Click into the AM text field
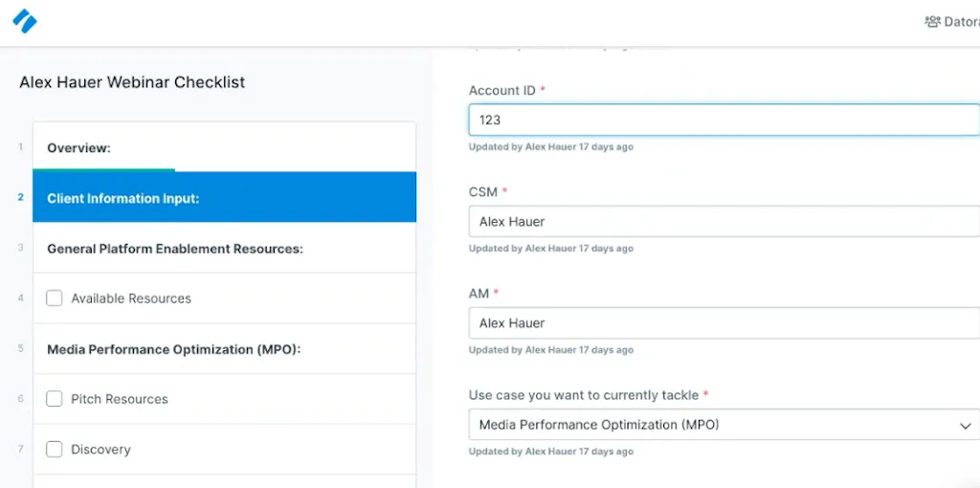This screenshot has height=488, width=980. coord(724,323)
